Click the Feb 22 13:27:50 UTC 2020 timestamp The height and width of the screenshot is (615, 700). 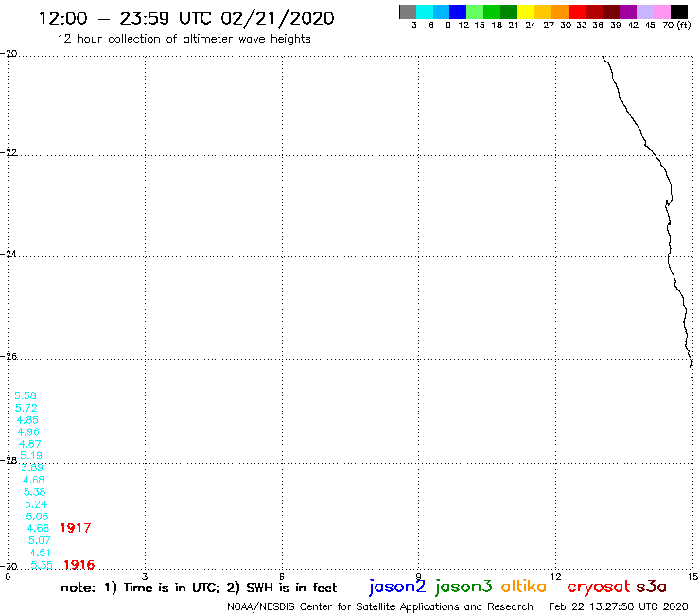pos(619,606)
